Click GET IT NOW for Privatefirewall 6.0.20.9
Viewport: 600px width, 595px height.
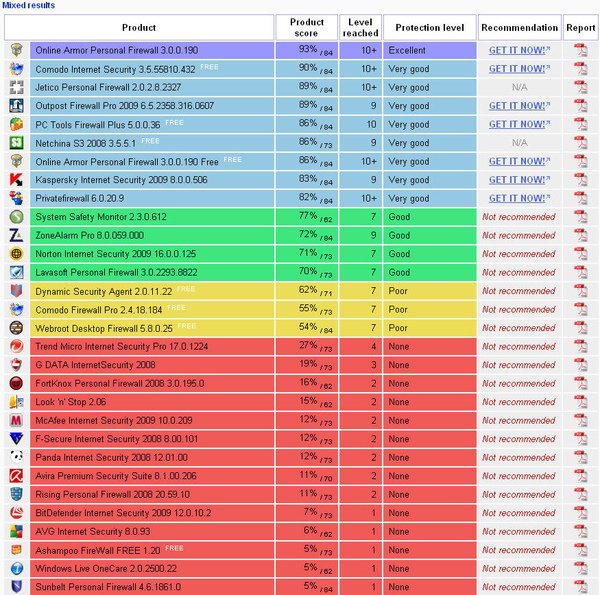pyautogui.click(x=519, y=198)
